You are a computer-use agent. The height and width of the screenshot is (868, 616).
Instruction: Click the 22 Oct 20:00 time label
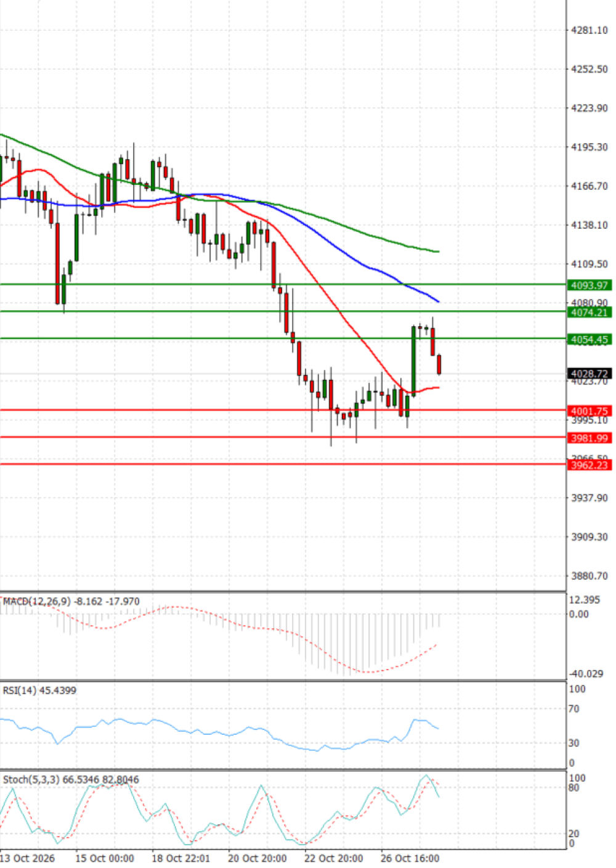(333, 858)
